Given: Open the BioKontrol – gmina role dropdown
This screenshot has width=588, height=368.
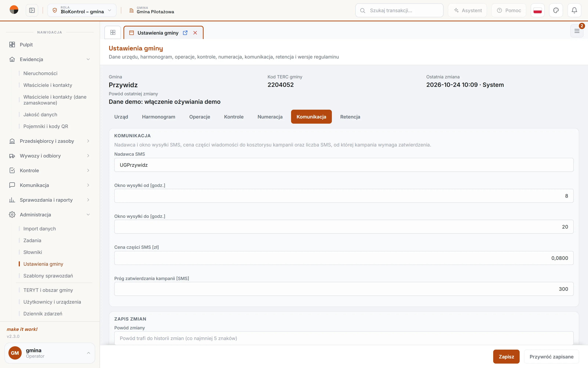Looking at the screenshot, I should 82,10.
